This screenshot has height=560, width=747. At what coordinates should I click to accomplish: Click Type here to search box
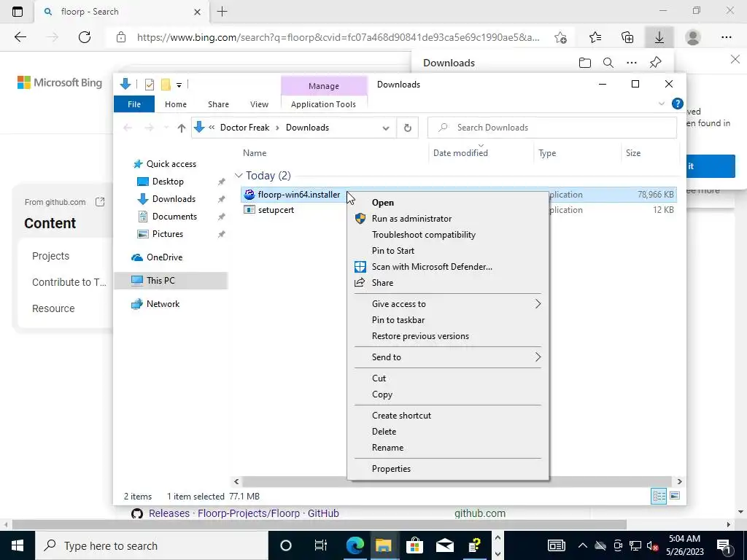click(x=152, y=545)
